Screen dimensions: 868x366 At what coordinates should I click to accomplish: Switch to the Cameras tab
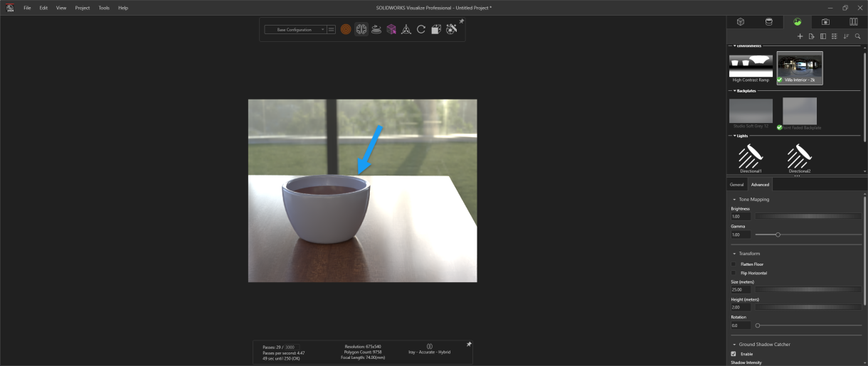click(825, 21)
